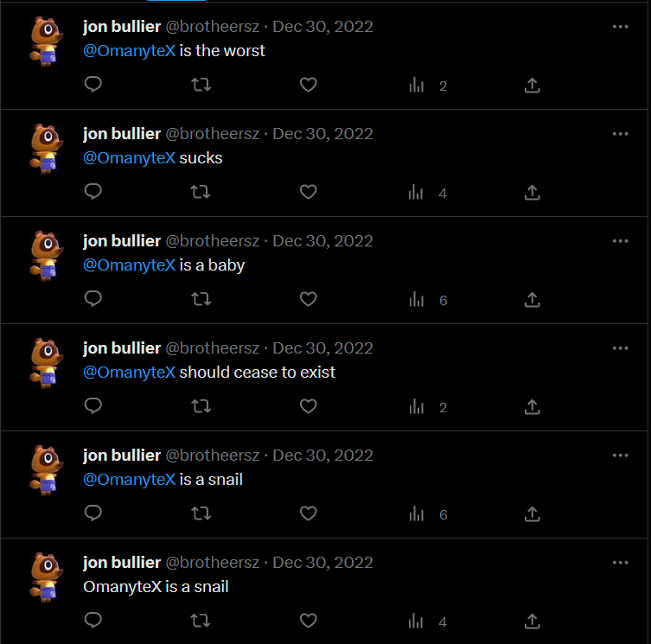Screen dimensions: 651x644
Task: Share the "should cease to exist" tweet
Action: tap(533, 406)
